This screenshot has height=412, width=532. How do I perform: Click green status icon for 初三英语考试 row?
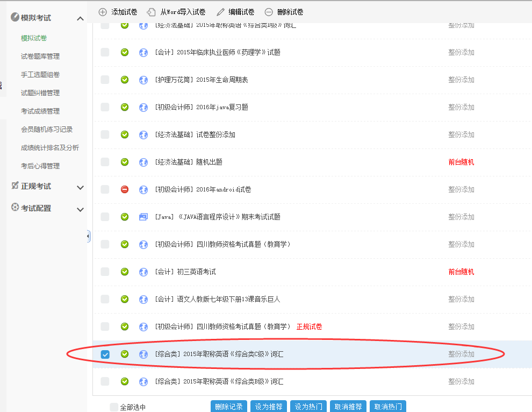pyautogui.click(x=125, y=272)
